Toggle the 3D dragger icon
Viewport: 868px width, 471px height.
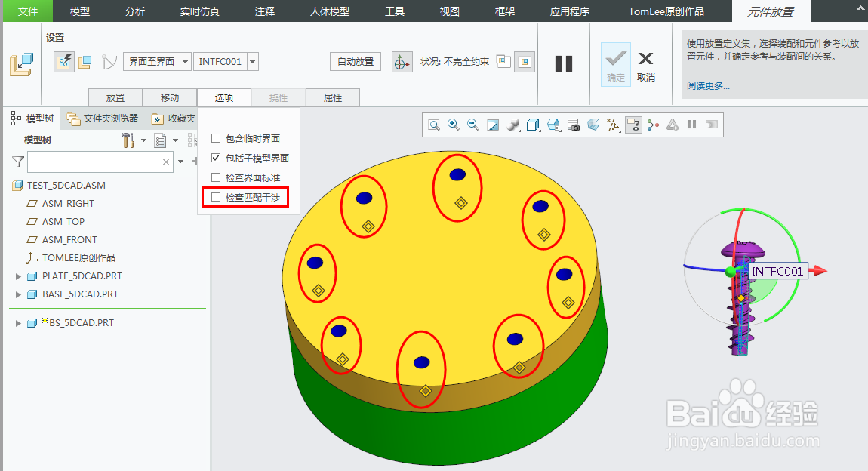pos(402,62)
